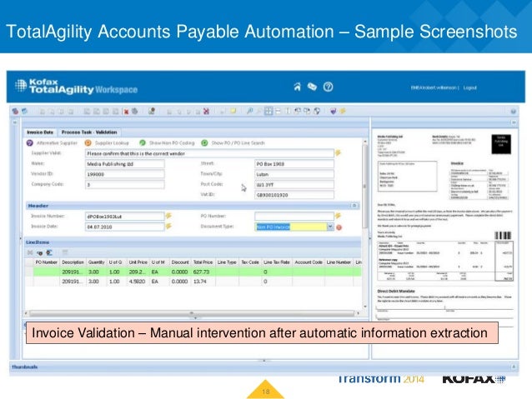Click the Unit Price column header
The image size is (532, 399).
(138, 262)
